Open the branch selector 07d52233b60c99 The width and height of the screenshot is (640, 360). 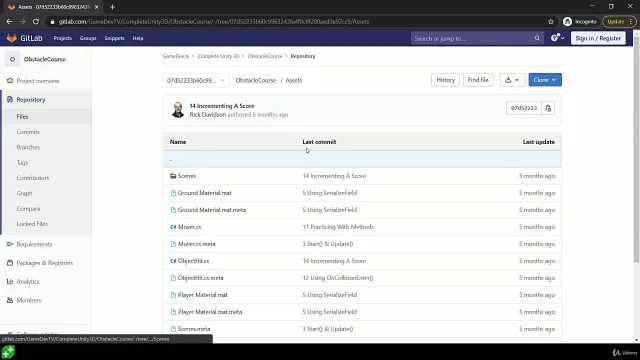[196, 80]
